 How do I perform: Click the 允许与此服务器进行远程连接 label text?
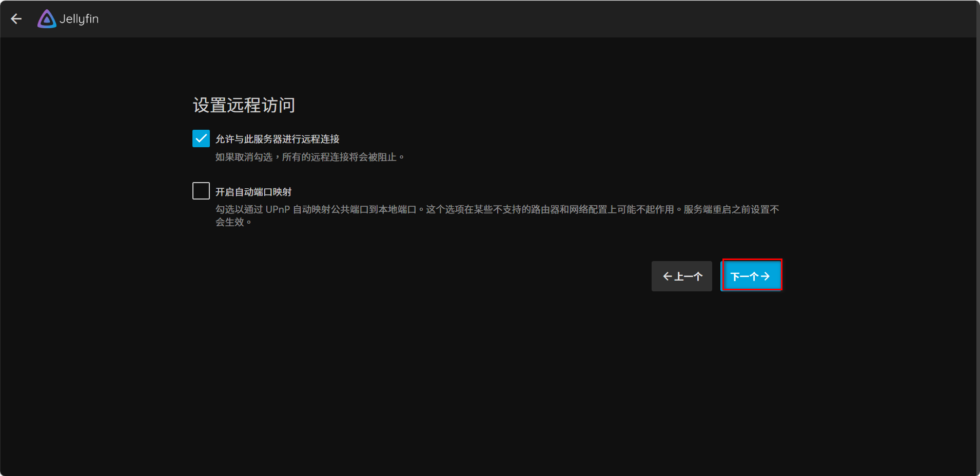click(x=277, y=139)
